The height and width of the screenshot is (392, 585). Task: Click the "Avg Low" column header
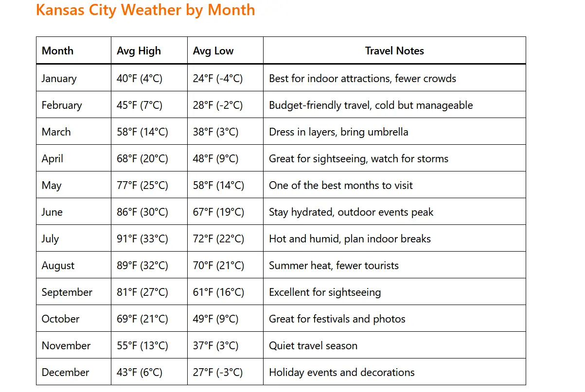(x=213, y=51)
